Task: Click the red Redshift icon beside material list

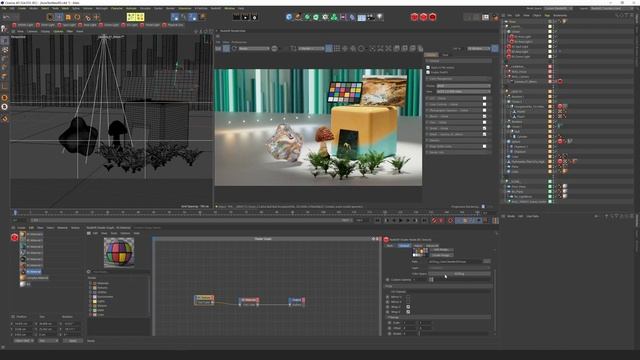Action: [14, 237]
